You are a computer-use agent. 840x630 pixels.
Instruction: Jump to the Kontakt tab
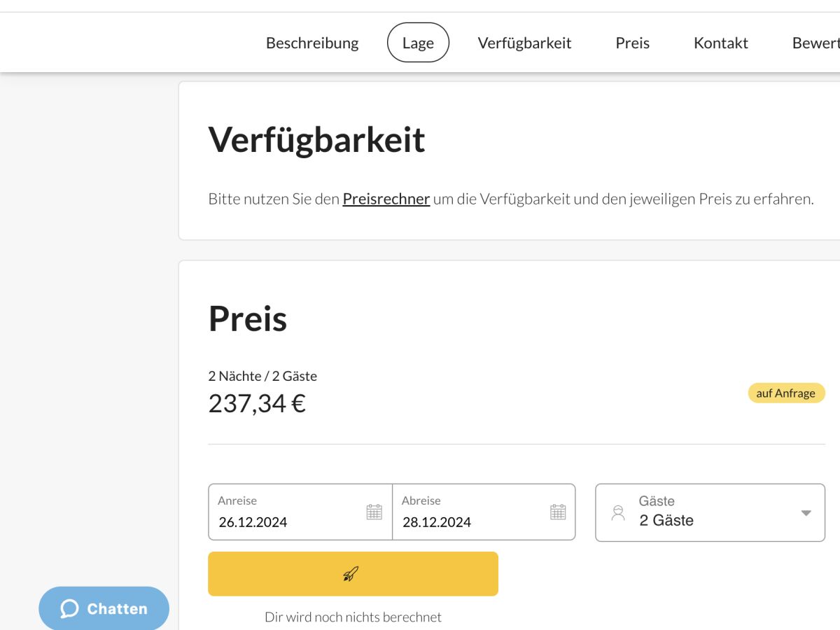pyautogui.click(x=720, y=43)
